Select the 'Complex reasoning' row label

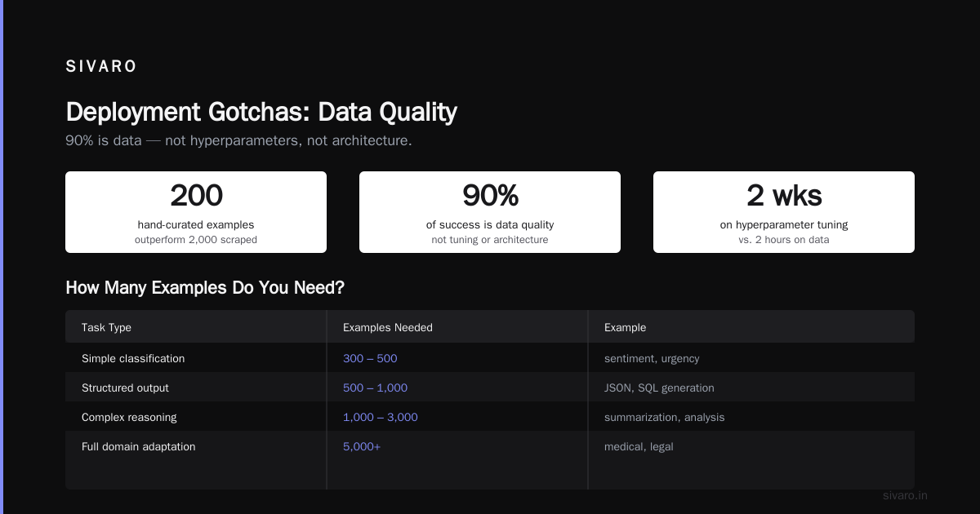coord(129,417)
